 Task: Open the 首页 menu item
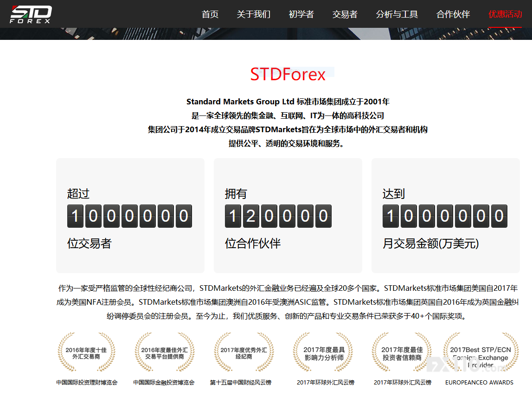tap(210, 14)
